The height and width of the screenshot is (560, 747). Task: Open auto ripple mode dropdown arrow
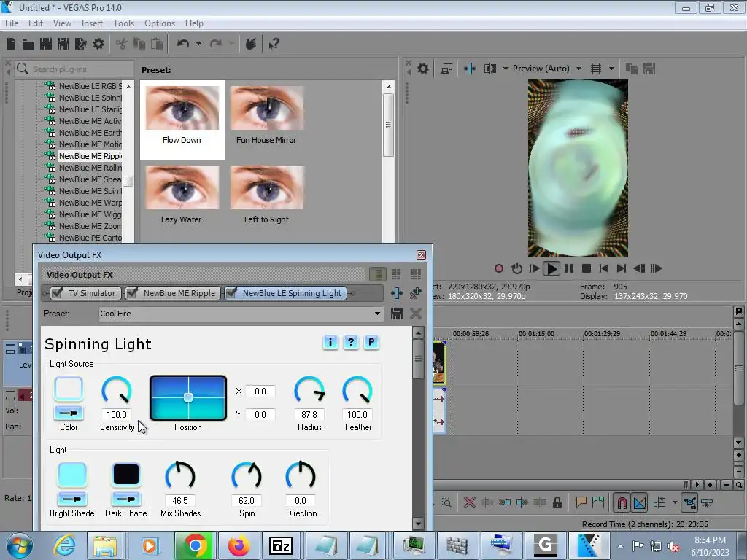click(x=675, y=503)
